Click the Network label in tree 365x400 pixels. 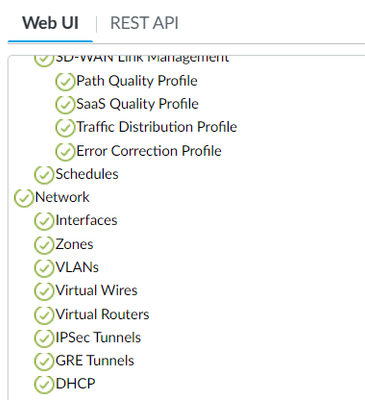[62, 197]
